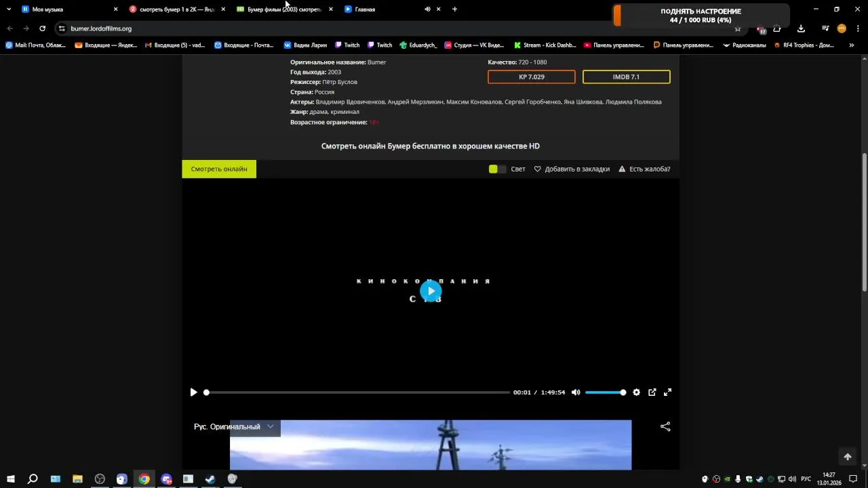Image resolution: width=868 pixels, height=488 pixels.
Task: Enter fullscreen mode in the player
Action: 667,392
